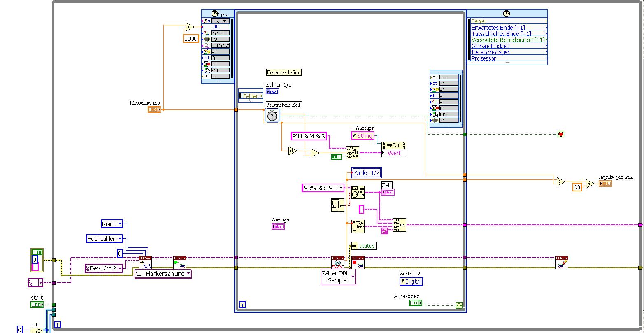Image resolution: width=644 pixels, height=333 pixels.
Task: Select the DAQmx Start Task node
Action: (x=180, y=263)
